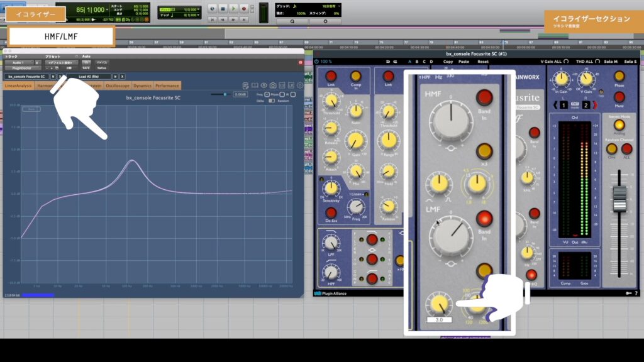Screen dimensions: 644x362
Task: Click the next channel red right arrow
Action: [594, 105]
